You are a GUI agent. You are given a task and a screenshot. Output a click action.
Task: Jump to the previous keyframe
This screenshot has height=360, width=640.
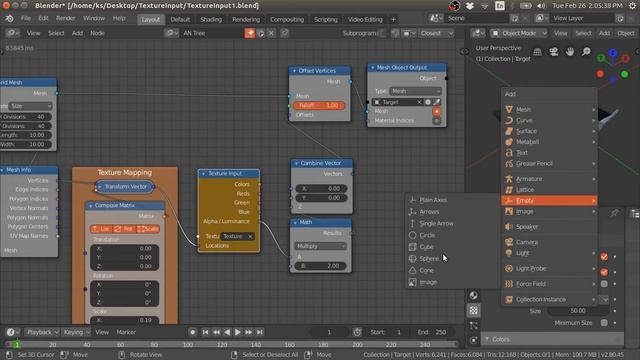coord(216,332)
